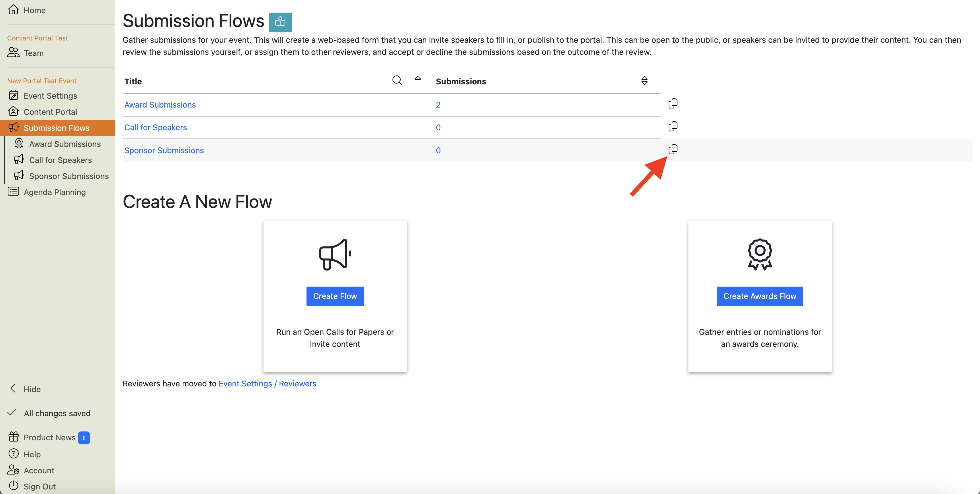The width and height of the screenshot is (980, 494).
Task: Click the Create Flow button
Action: click(x=335, y=296)
